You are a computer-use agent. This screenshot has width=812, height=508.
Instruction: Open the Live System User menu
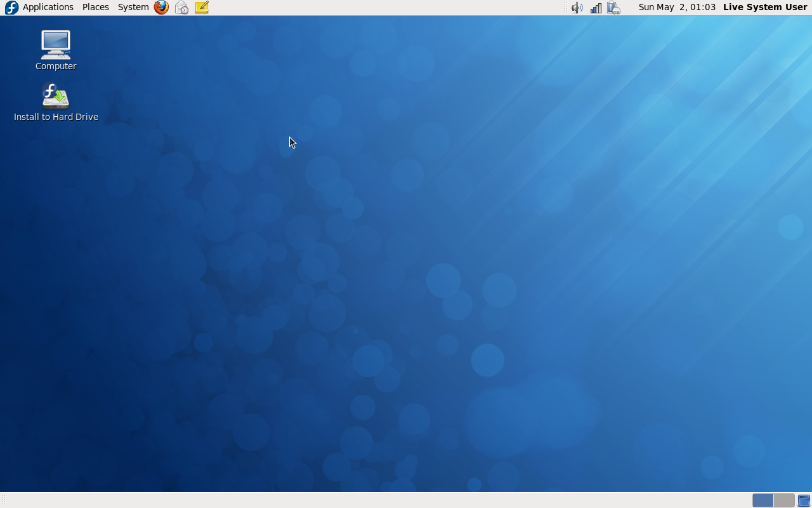(x=765, y=7)
